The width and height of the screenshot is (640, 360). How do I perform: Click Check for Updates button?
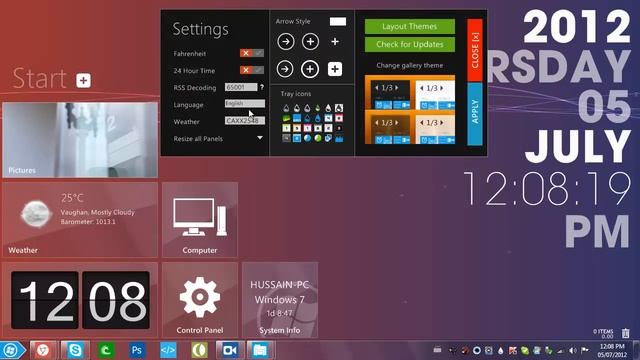tap(409, 44)
